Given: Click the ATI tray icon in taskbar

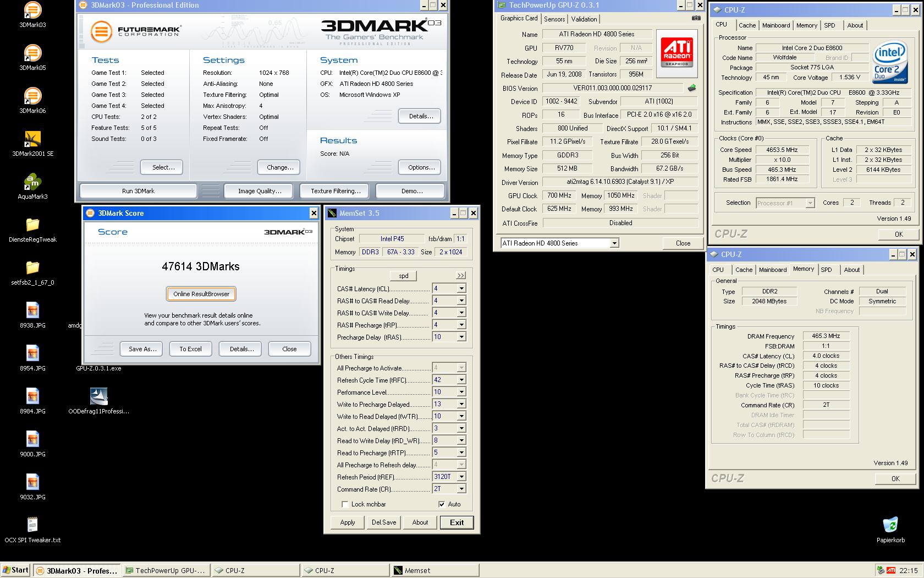Looking at the screenshot, I should pos(890,570).
